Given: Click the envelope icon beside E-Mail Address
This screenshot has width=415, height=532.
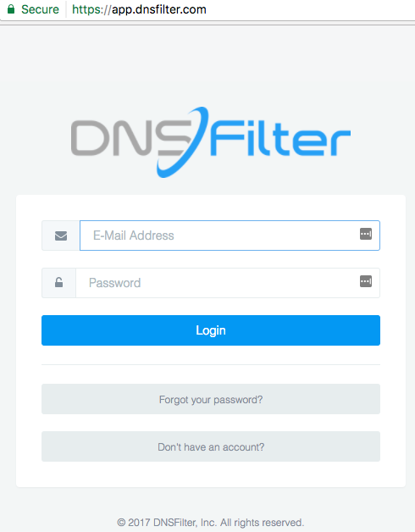Looking at the screenshot, I should [61, 236].
